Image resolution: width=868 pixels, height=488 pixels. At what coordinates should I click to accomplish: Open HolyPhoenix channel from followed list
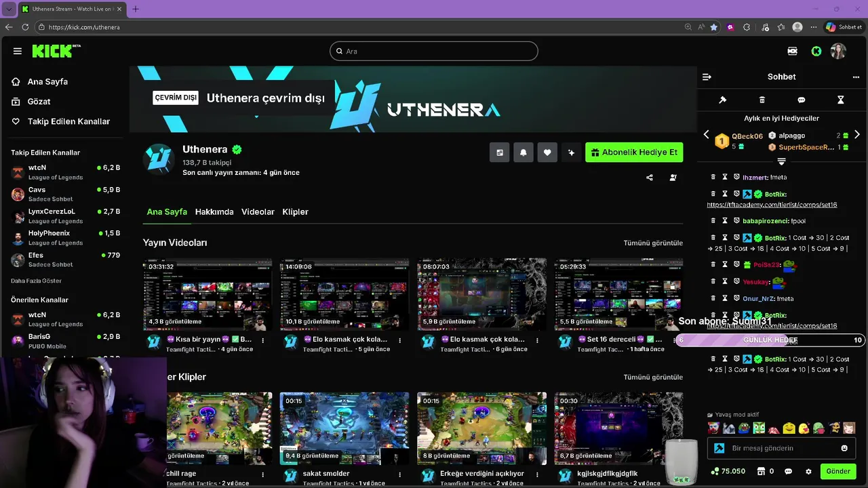[x=65, y=238]
